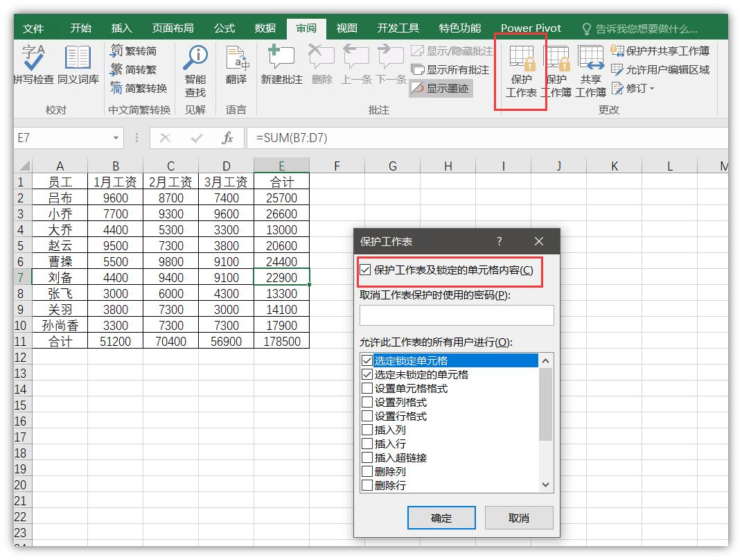Switch to the 视图 ribbon tab

[346, 28]
